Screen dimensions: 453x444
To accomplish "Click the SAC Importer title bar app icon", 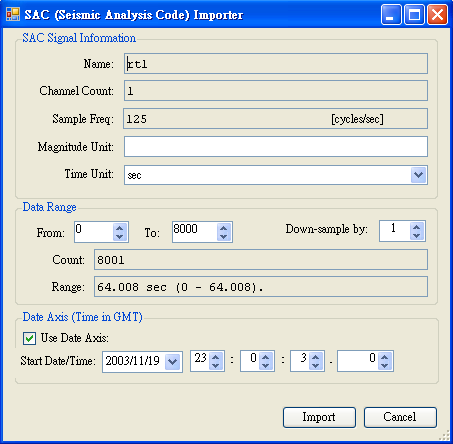I will click(x=13, y=14).
